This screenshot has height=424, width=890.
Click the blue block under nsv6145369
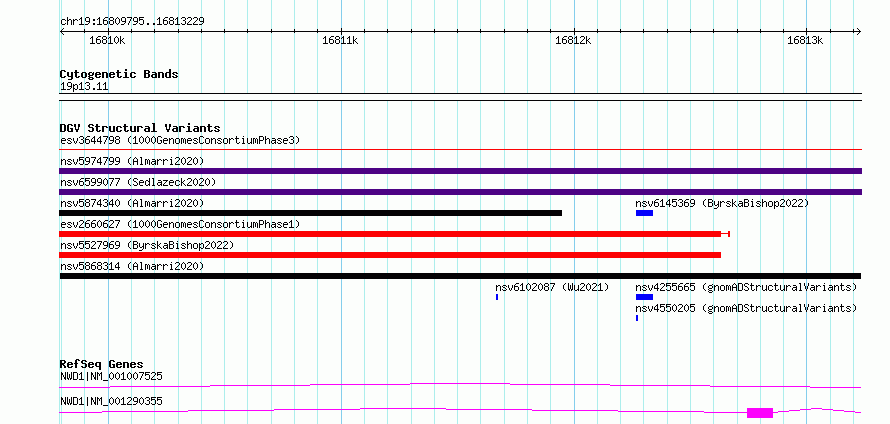point(644,213)
